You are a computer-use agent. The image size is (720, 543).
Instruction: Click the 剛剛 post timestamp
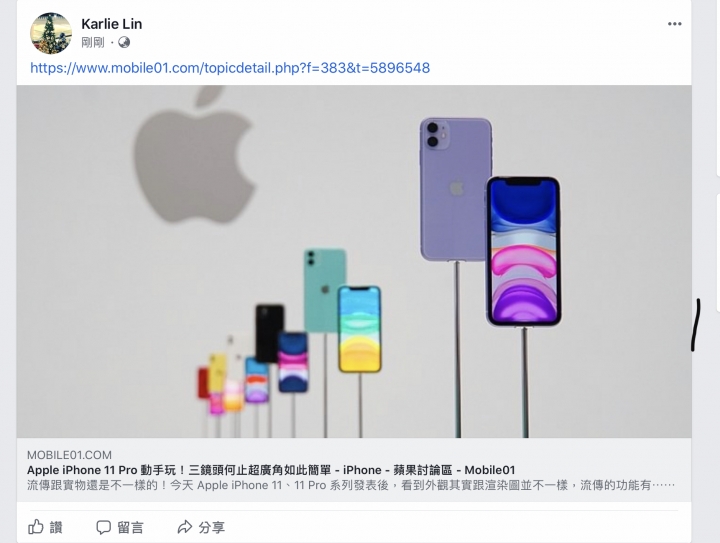93,43
